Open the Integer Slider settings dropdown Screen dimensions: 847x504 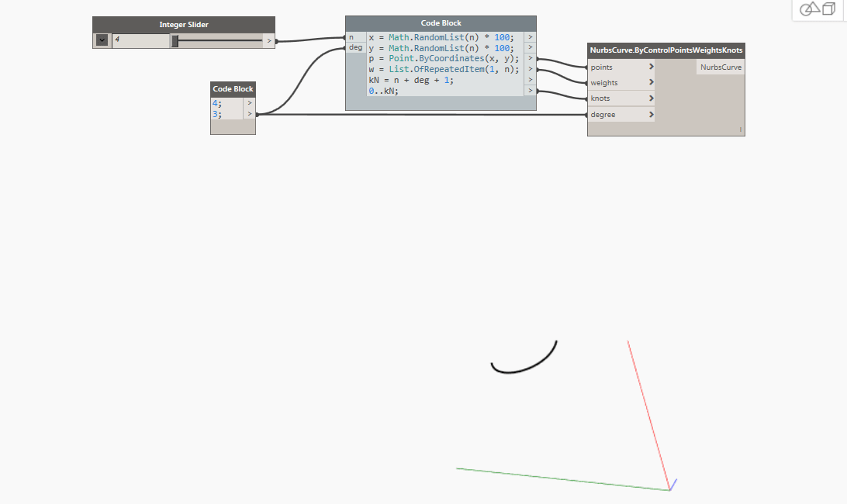click(x=101, y=40)
